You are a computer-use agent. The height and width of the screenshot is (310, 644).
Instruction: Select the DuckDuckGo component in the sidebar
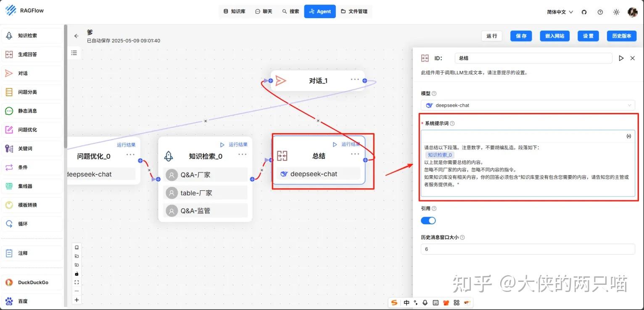pos(32,282)
